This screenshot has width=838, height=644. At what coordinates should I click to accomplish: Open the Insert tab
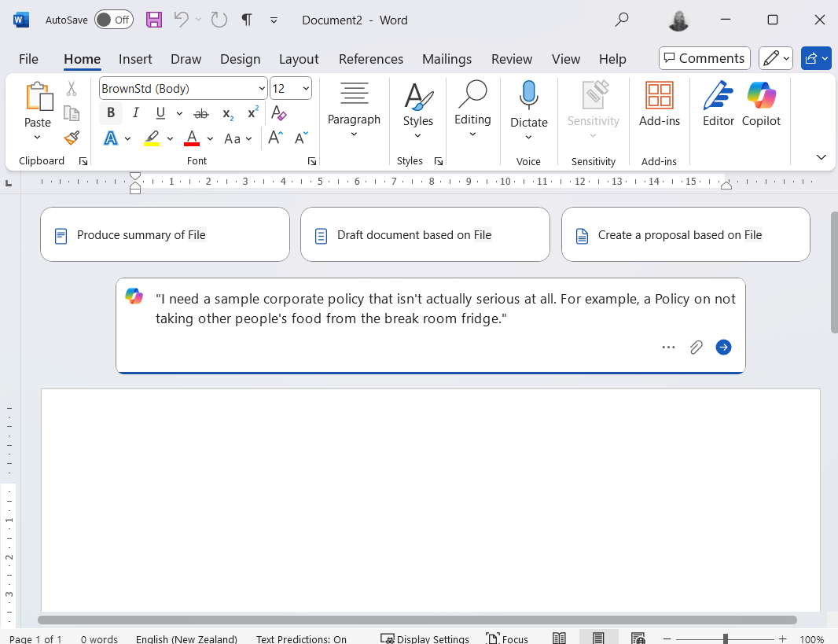135,59
